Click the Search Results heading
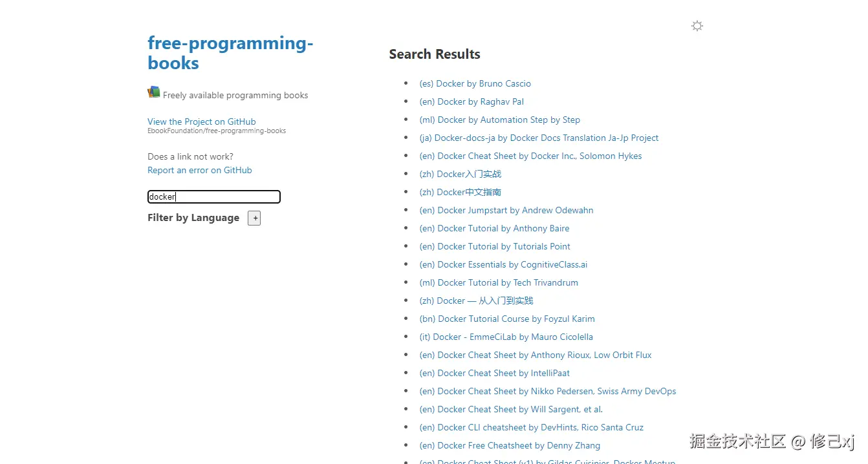This screenshot has height=464, width=868. 435,54
